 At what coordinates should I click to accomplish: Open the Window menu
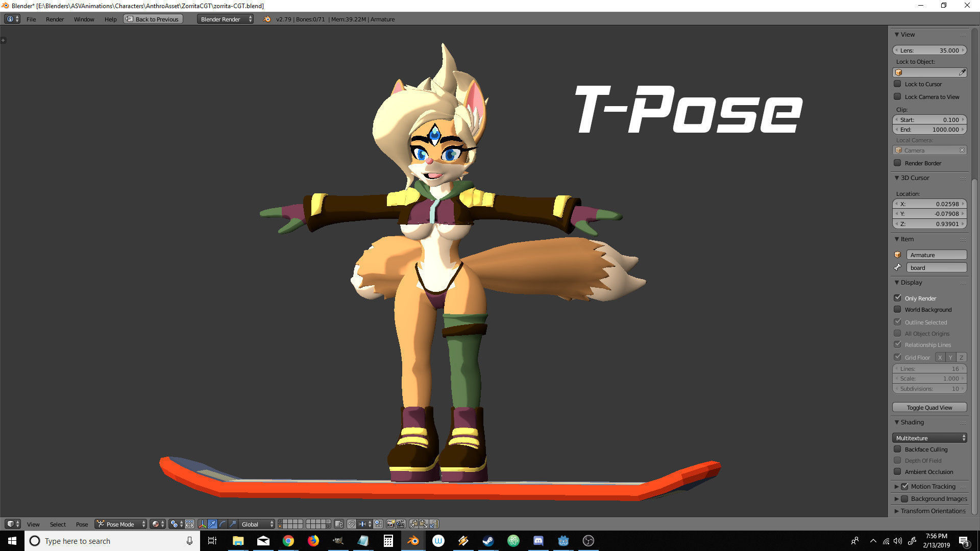click(x=84, y=19)
